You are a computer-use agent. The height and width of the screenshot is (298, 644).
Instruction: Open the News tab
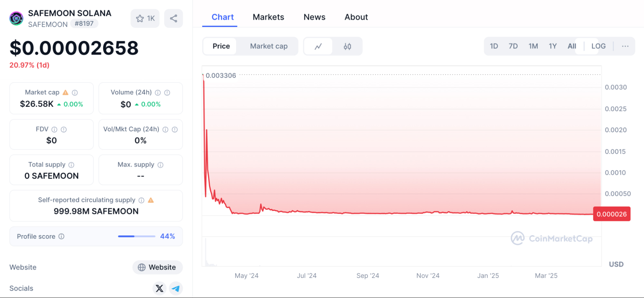point(314,17)
